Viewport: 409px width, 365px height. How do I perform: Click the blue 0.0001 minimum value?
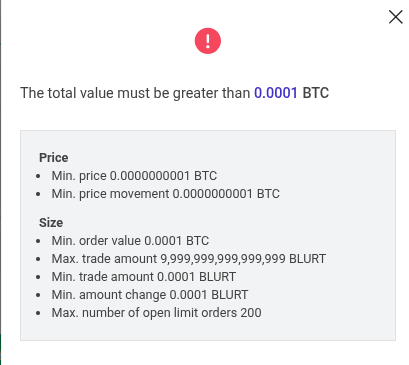pos(276,93)
